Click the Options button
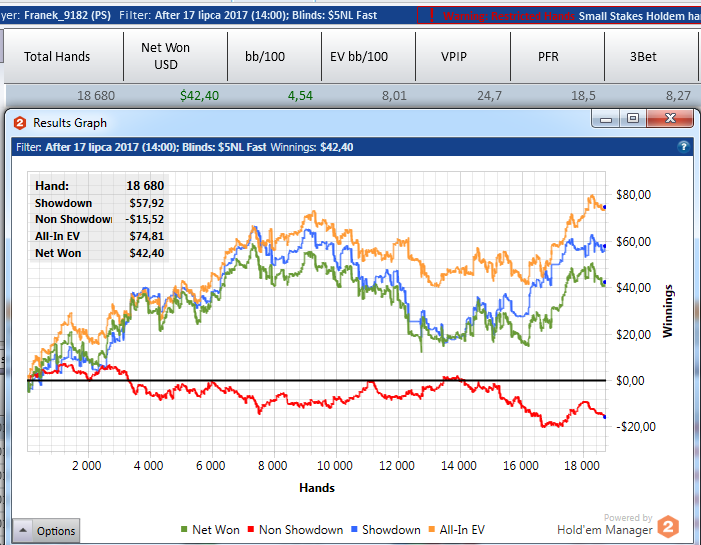 pyautogui.click(x=46, y=531)
